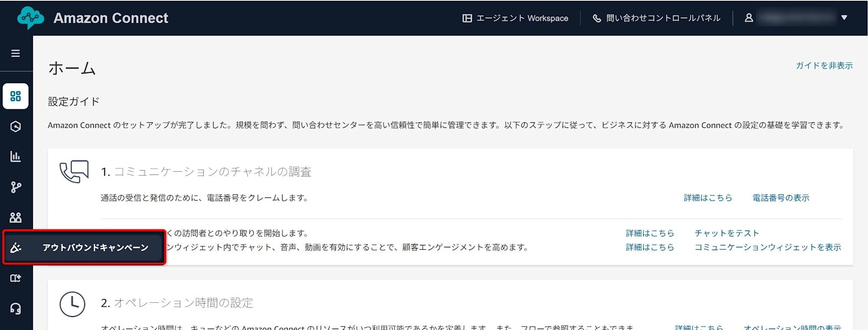The image size is (868, 330).
Task: Click the outbound campaigns megaphone icon
Action: point(16,248)
